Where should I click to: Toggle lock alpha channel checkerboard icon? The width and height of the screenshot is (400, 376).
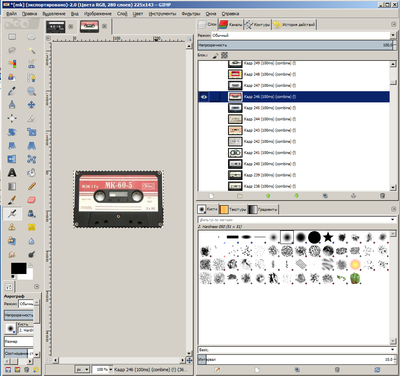click(224, 55)
